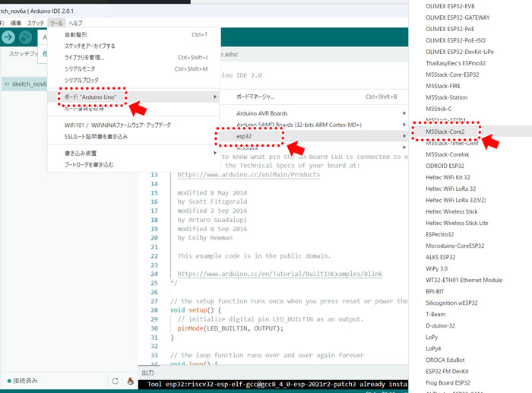532x393 pixels.
Task: Click the refresh icon beside 接続済み
Action: coord(116,381)
